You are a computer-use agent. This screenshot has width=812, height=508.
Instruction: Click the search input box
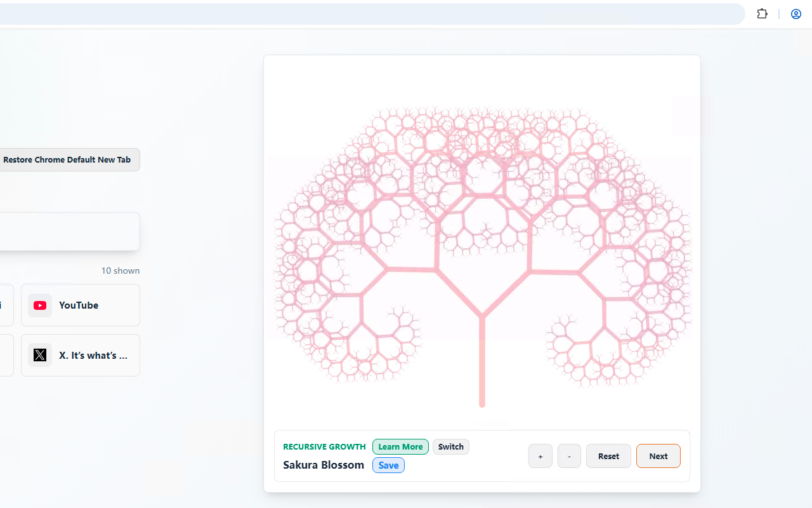coord(69,231)
